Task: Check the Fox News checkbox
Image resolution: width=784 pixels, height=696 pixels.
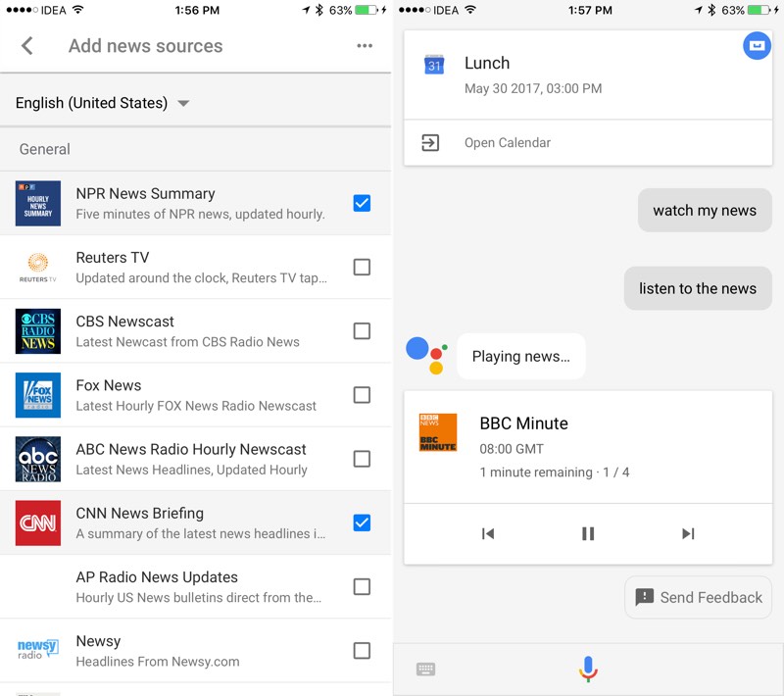Action: 362,395
